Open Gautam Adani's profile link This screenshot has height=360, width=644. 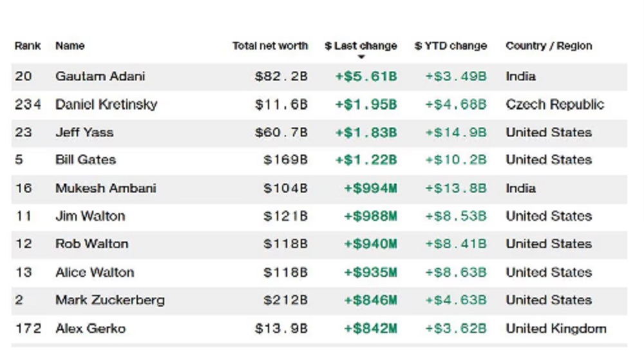click(x=100, y=76)
